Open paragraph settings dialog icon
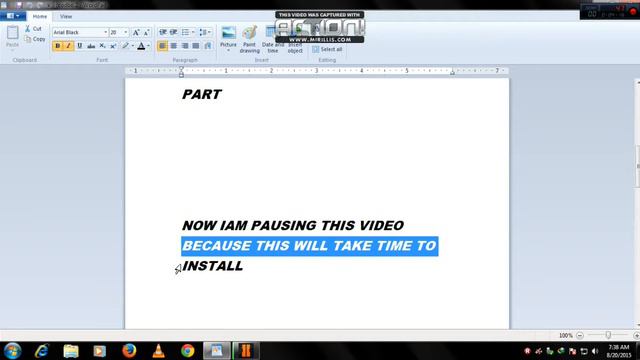The height and width of the screenshot is (360, 640). pyautogui.click(x=208, y=46)
